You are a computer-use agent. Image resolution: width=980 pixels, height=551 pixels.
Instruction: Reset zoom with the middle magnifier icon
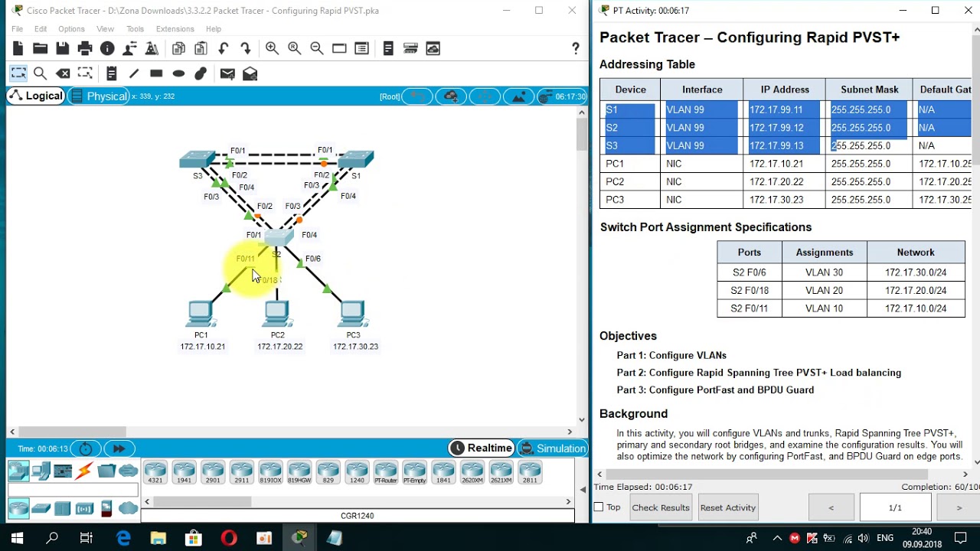(294, 49)
